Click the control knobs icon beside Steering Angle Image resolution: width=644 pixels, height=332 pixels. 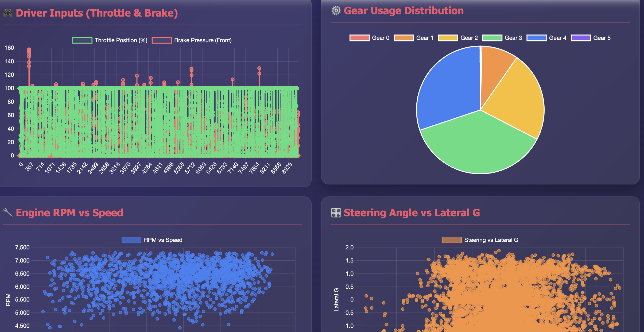coord(336,213)
